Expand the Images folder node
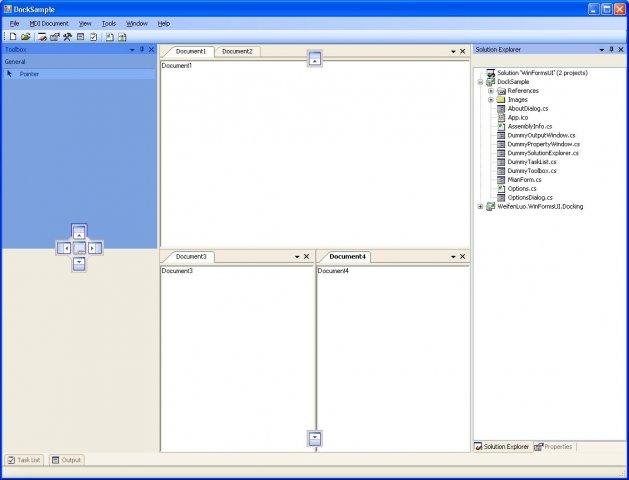629x480 pixels. coord(491,100)
